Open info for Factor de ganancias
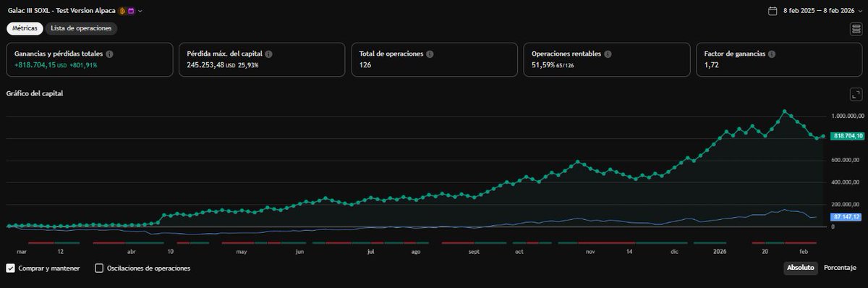Screen dimensions: 868x288 tap(772, 54)
